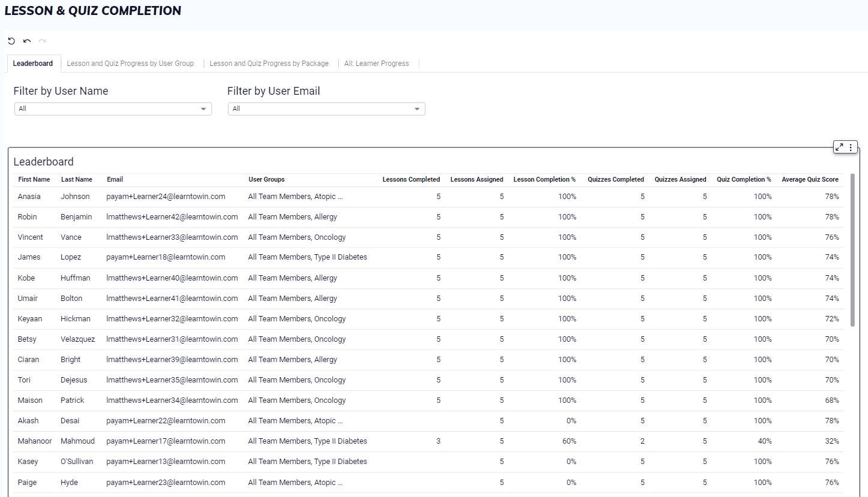Click the undo arrow icon
This screenshot has height=497, width=868.
point(27,41)
